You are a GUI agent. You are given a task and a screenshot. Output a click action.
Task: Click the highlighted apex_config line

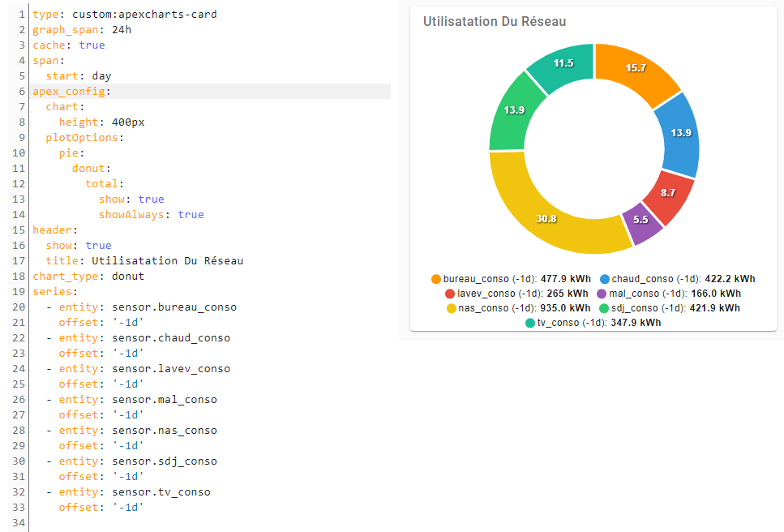point(70,91)
